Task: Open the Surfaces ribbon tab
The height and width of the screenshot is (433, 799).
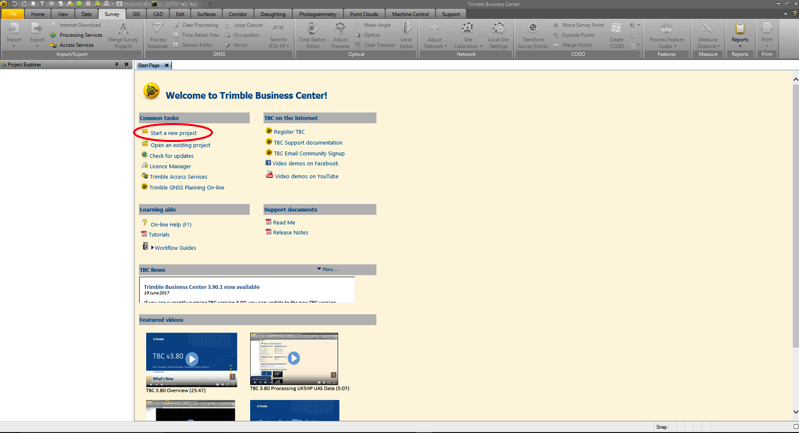Action: tap(206, 14)
